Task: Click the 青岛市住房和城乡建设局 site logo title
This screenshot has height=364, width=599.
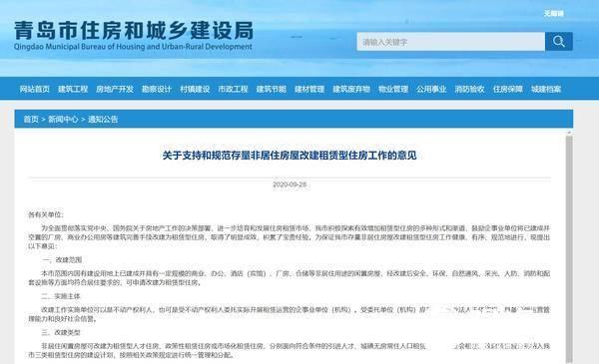Action: click(x=134, y=30)
